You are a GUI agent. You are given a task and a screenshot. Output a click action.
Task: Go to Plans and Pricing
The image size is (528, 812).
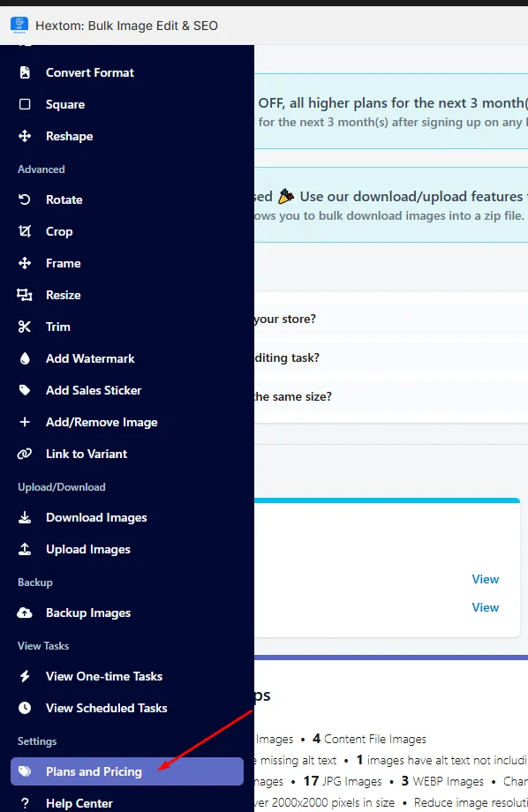(127, 771)
